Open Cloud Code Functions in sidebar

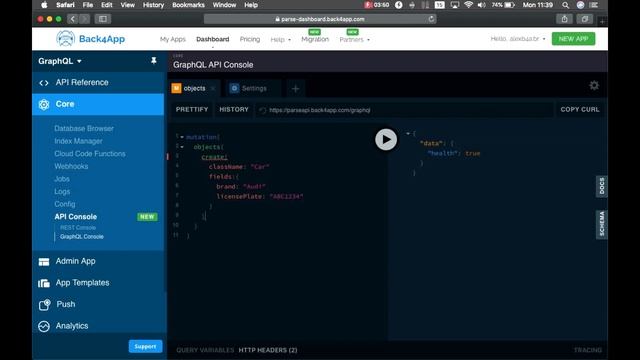pos(90,154)
